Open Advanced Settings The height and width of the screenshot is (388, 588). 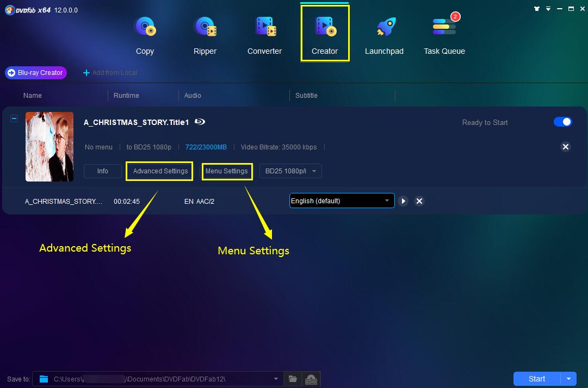160,171
